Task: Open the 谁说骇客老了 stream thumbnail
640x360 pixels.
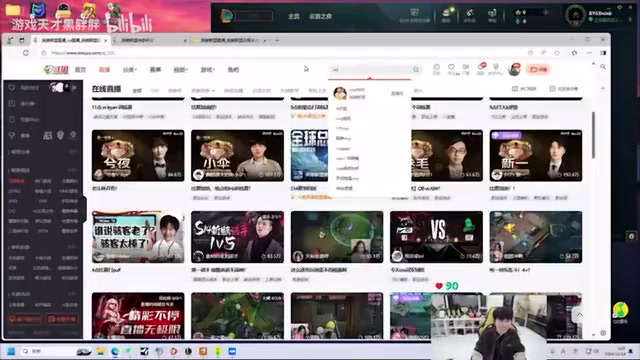Action: point(138,237)
